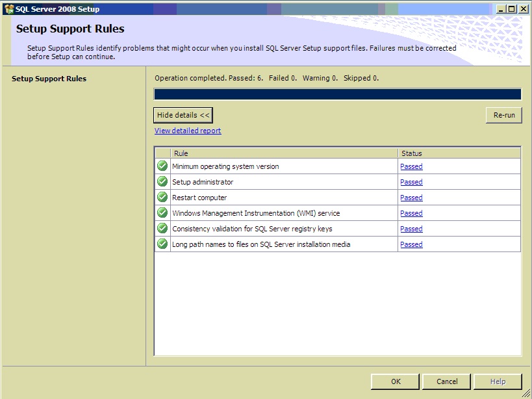
Task: Open Passed status for Minimum operating system version
Action: click(411, 166)
